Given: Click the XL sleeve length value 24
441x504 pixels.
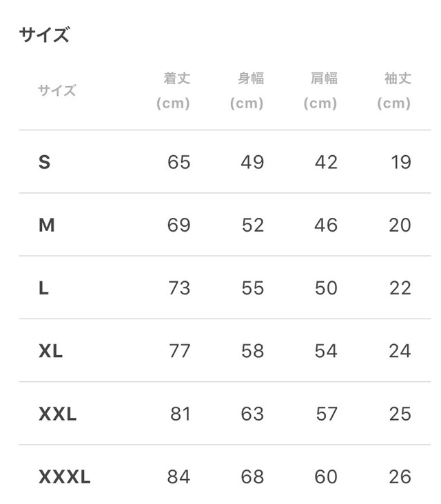Looking at the screenshot, I should [x=400, y=351].
